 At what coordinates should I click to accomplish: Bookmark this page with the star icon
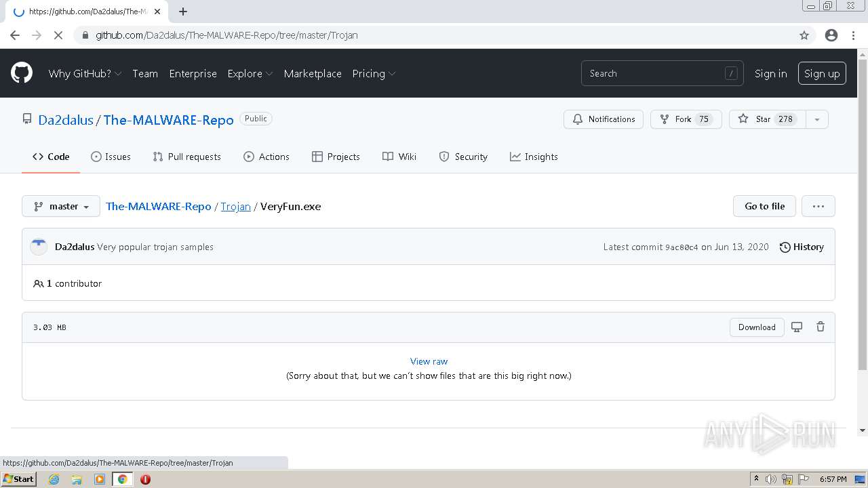(804, 35)
